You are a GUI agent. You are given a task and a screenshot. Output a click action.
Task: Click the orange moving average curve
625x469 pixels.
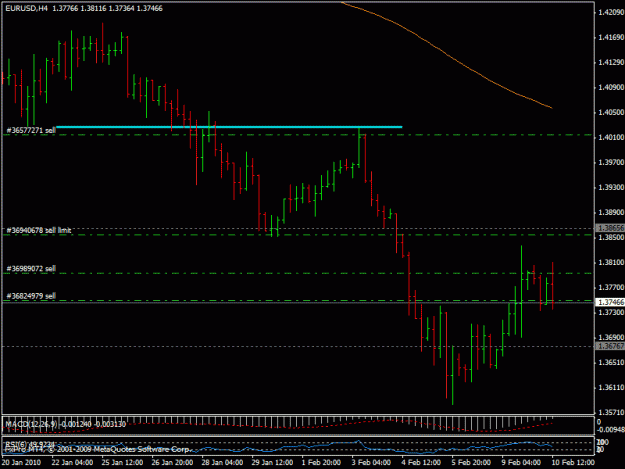point(446,53)
